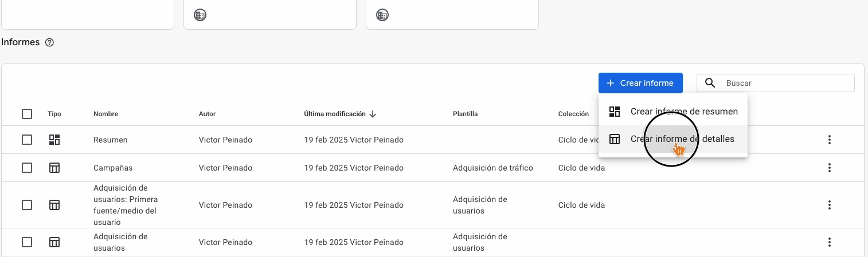
Task: Click the sort arrow beside Última modificación
Action: pos(373,114)
